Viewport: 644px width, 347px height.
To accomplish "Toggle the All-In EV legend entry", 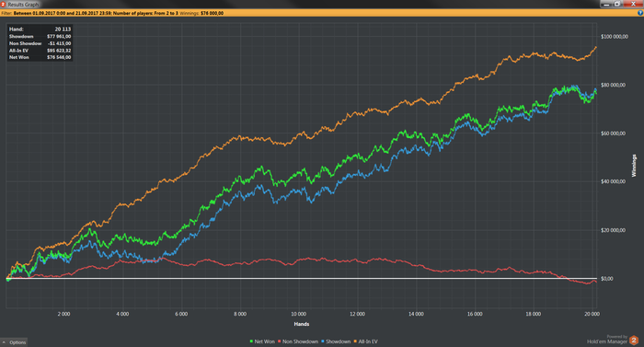I will tap(365, 341).
